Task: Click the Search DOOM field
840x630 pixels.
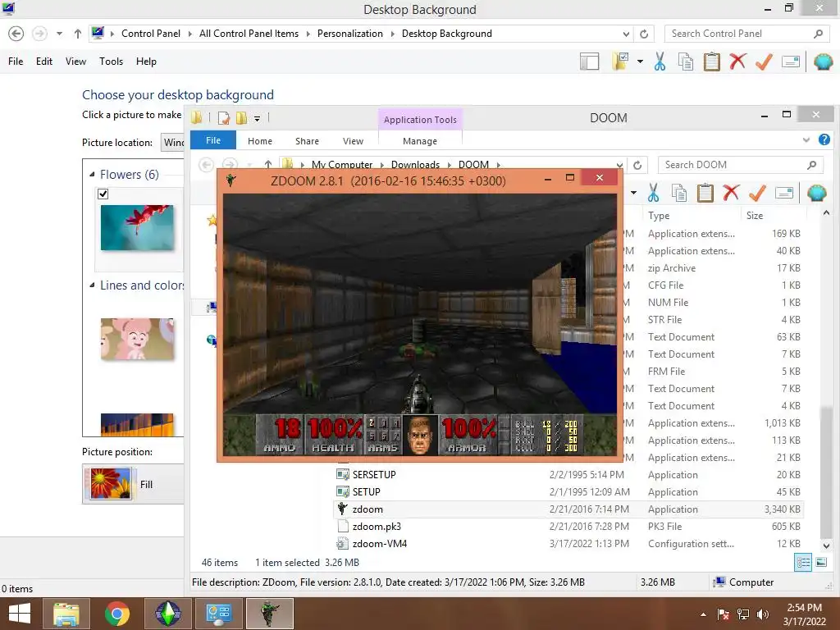Action: pos(739,165)
